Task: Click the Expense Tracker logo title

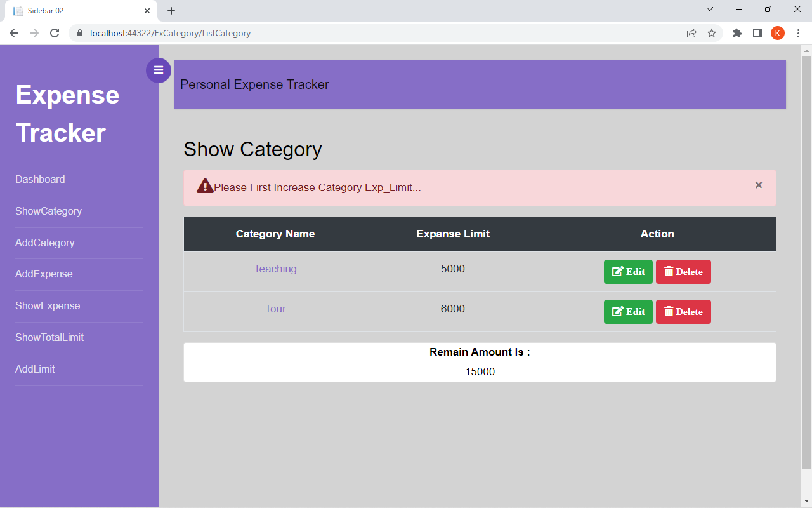Action: 67,114
